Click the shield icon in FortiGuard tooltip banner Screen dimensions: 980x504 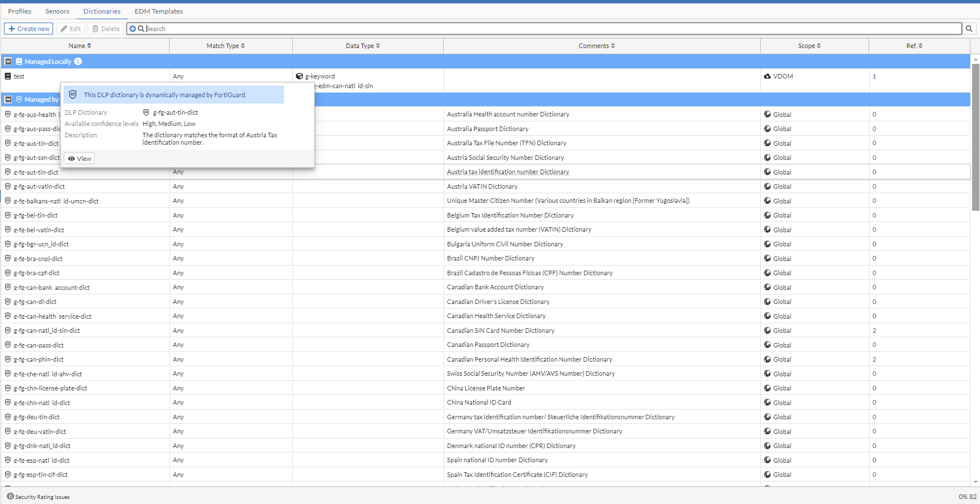click(73, 95)
